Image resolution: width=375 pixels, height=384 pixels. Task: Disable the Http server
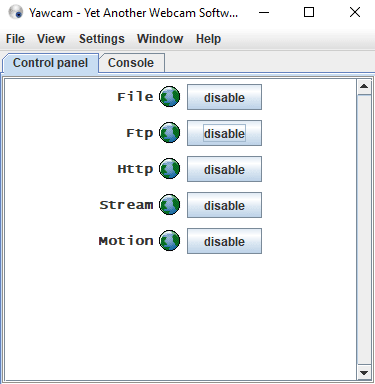(224, 169)
